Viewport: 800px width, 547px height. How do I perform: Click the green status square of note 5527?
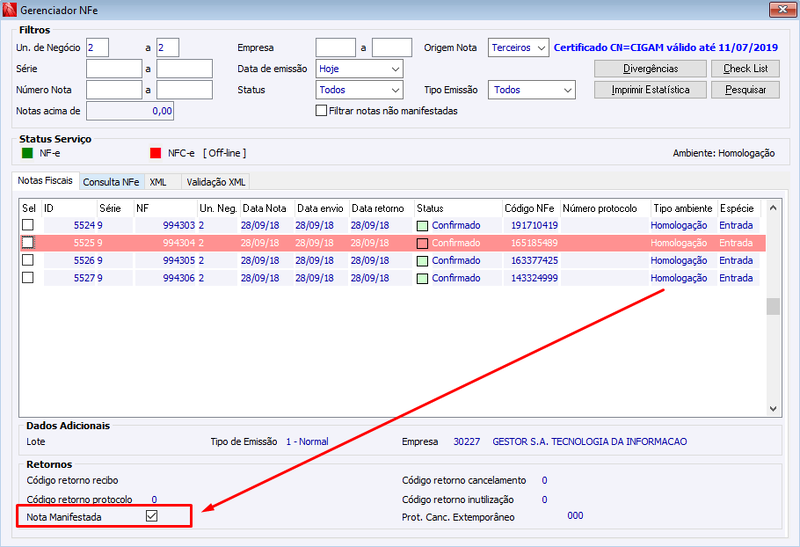422,279
